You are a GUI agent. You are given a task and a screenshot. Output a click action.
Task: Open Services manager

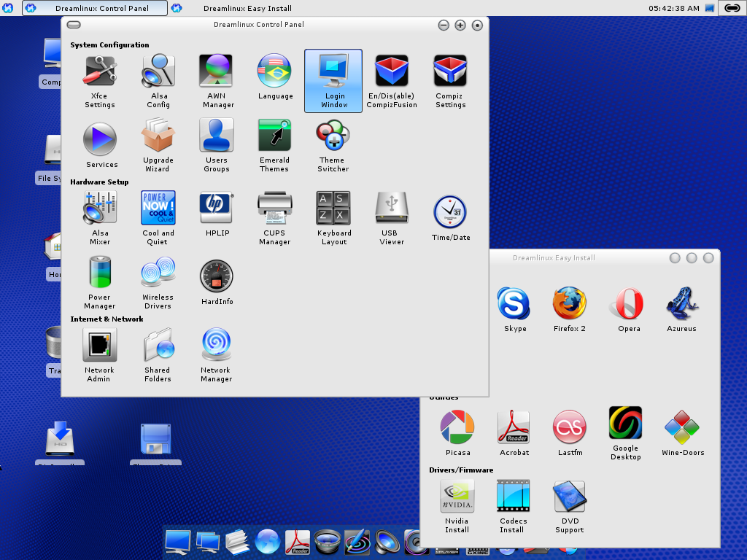101,145
